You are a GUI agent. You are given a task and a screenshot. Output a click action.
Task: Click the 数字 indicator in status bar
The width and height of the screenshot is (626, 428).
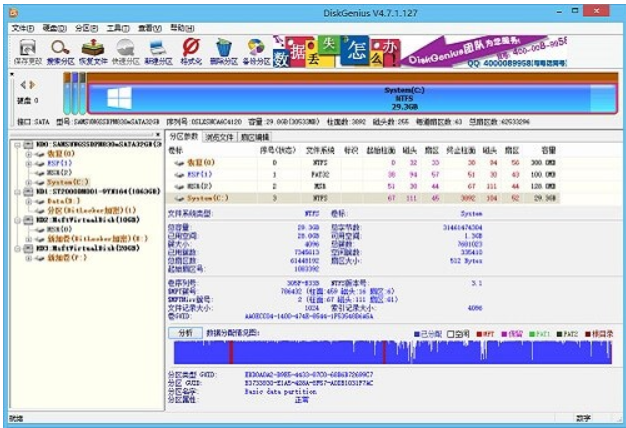(583, 418)
